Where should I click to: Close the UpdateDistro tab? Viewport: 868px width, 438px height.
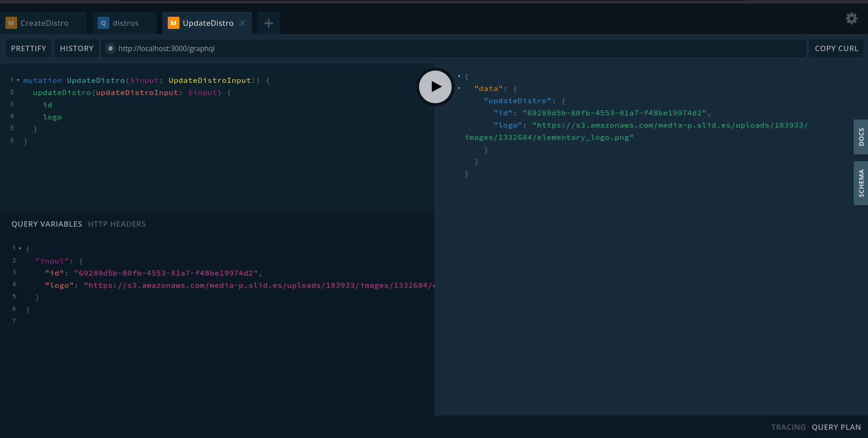click(x=242, y=23)
